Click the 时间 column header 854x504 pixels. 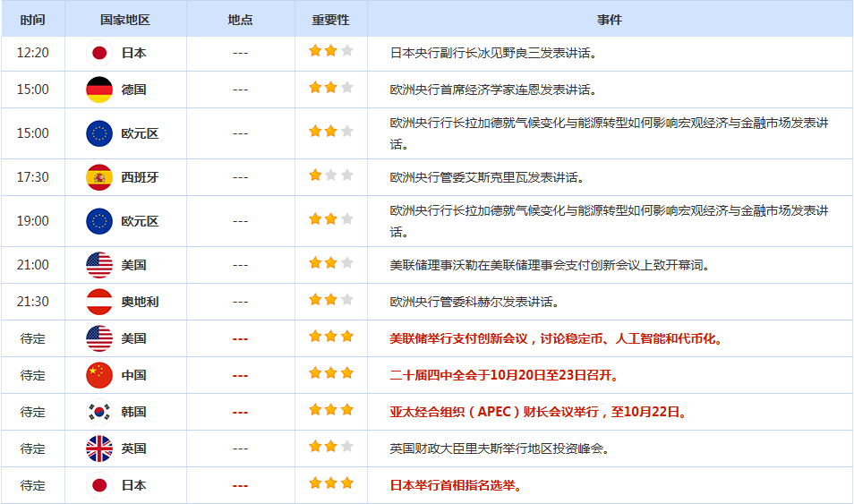(33, 20)
